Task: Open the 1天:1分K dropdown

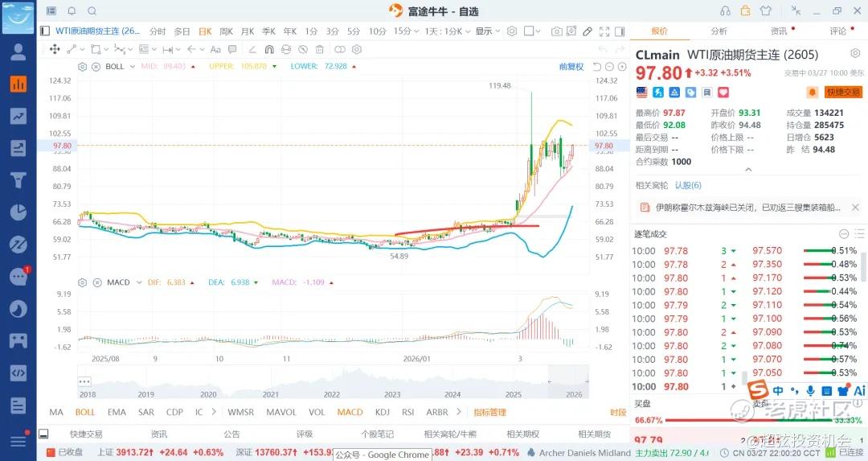Action: 448,31
